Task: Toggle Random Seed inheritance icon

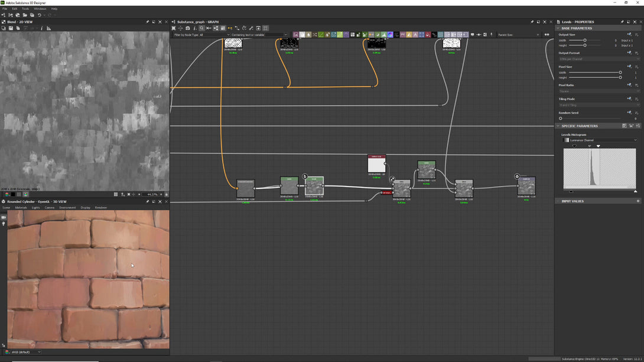Action: [629, 112]
